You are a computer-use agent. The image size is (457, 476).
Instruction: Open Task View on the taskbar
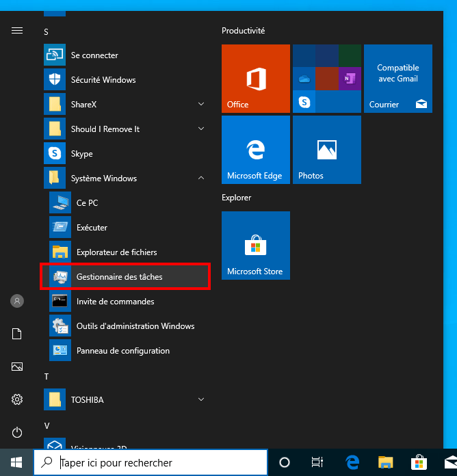click(x=317, y=462)
